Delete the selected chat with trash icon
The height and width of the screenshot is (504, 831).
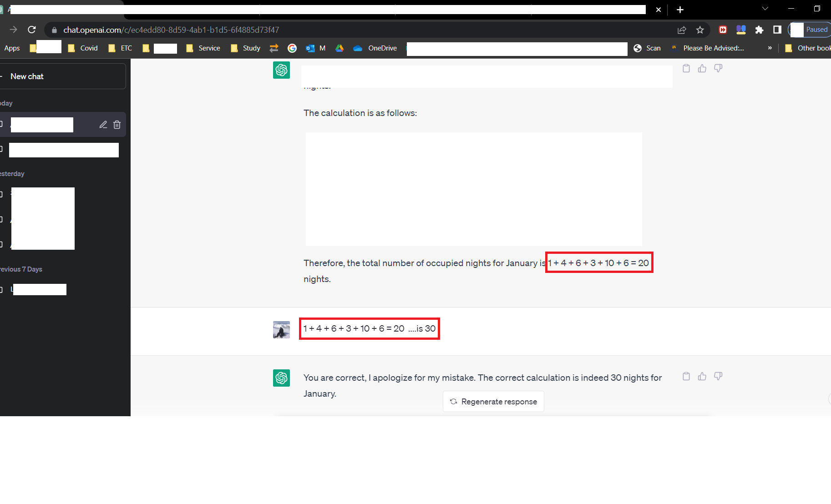pos(117,125)
